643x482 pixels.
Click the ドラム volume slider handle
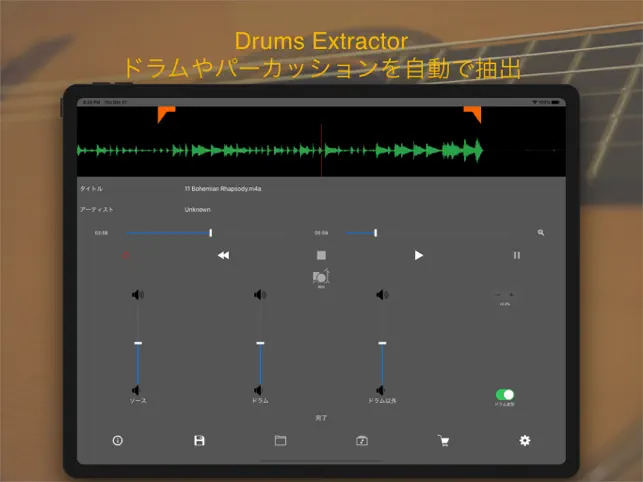pyautogui.click(x=260, y=343)
